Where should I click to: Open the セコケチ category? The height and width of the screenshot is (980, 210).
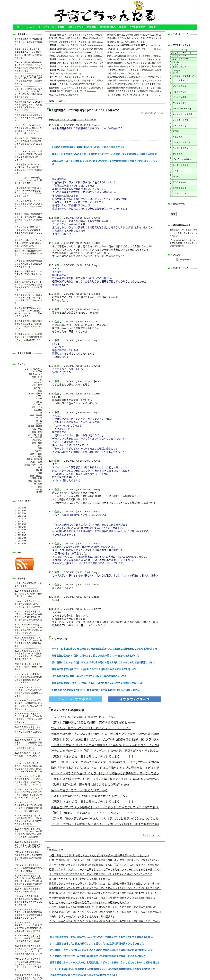(38, 451)
